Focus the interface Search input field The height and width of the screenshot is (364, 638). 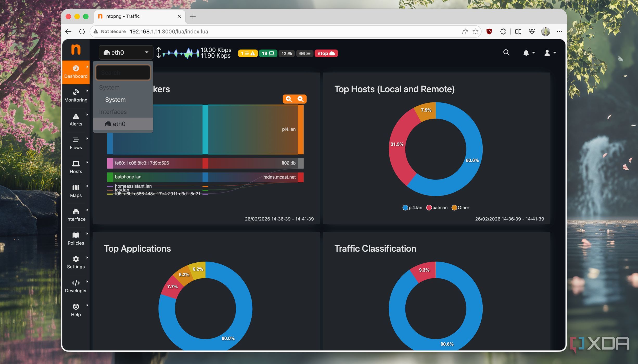[123, 73]
